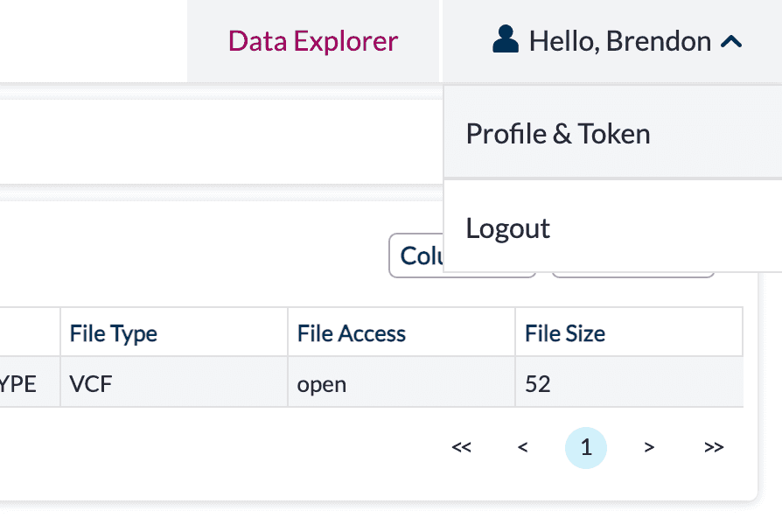782x532 pixels.
Task: Collapse the menu with the up chevron
Action: (x=731, y=41)
